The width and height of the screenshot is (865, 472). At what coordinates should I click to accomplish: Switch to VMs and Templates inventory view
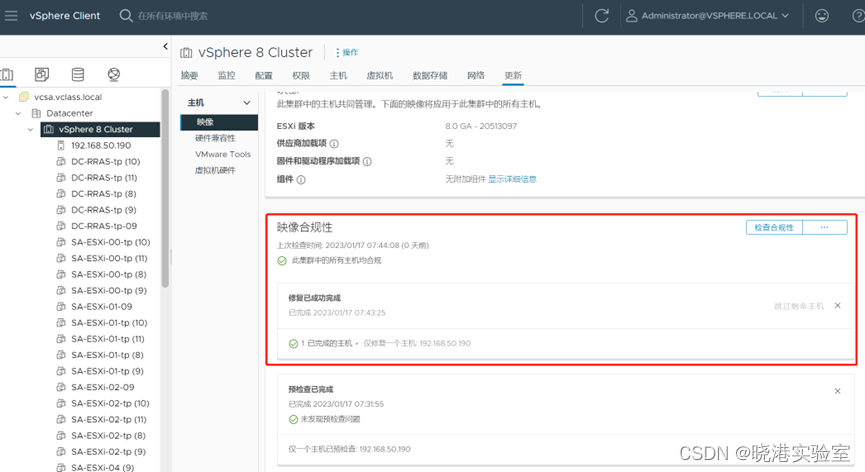click(x=42, y=74)
